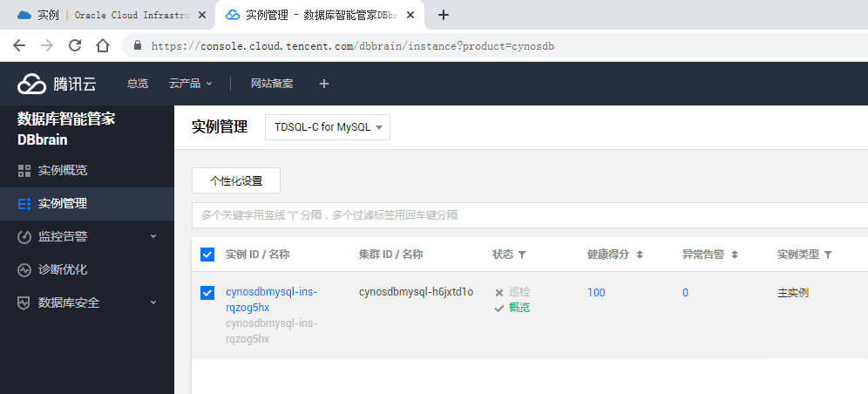Click the health score 100 link

coord(596,293)
